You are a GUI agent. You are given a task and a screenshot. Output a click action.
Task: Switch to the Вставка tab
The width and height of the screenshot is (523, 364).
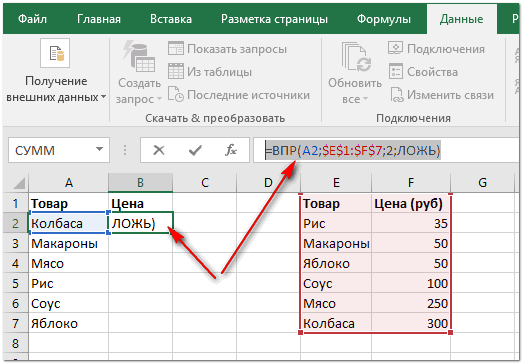[171, 19]
